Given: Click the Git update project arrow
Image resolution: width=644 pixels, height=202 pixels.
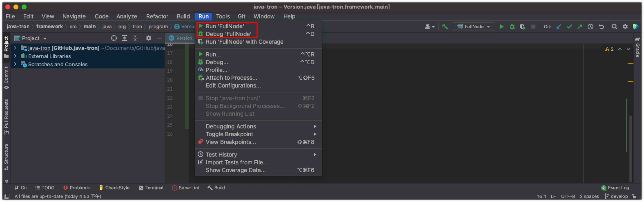Looking at the screenshot, I should click(x=559, y=27).
